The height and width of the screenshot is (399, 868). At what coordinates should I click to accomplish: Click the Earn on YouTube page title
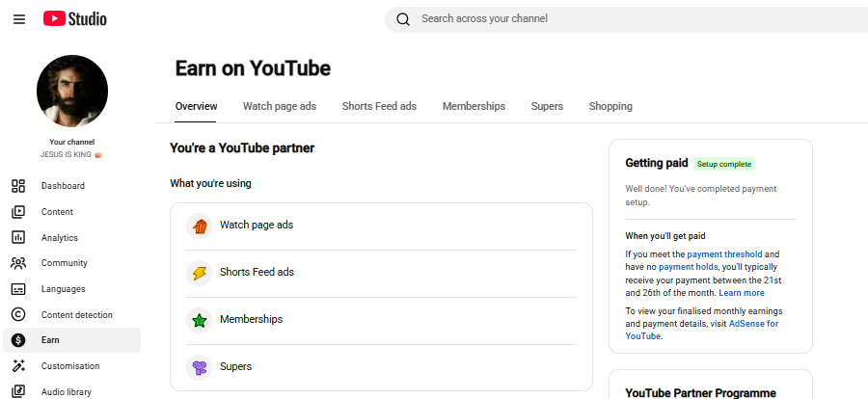(253, 68)
